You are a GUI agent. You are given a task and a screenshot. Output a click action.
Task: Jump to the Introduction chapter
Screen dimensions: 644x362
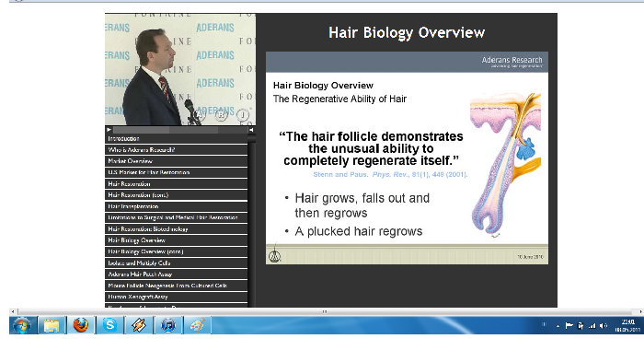(177, 139)
